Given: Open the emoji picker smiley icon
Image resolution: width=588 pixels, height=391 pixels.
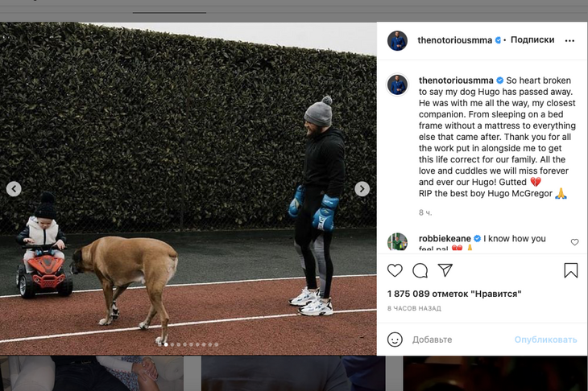Looking at the screenshot, I should [395, 340].
